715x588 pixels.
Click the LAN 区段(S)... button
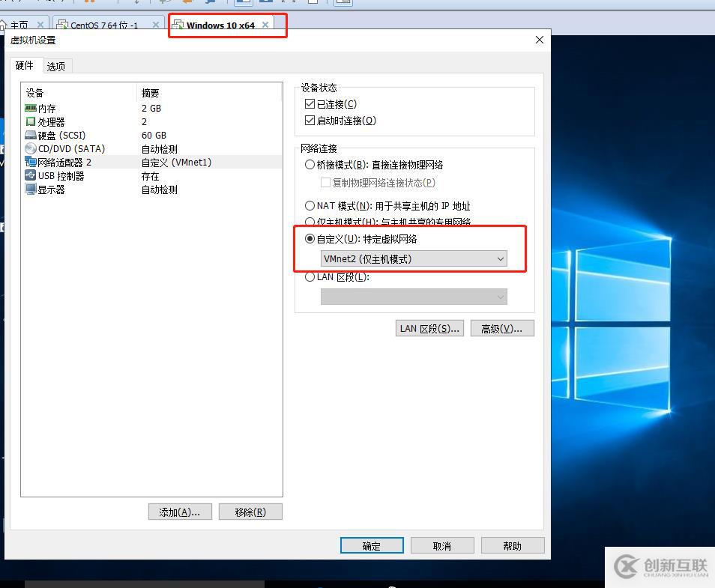pos(429,328)
